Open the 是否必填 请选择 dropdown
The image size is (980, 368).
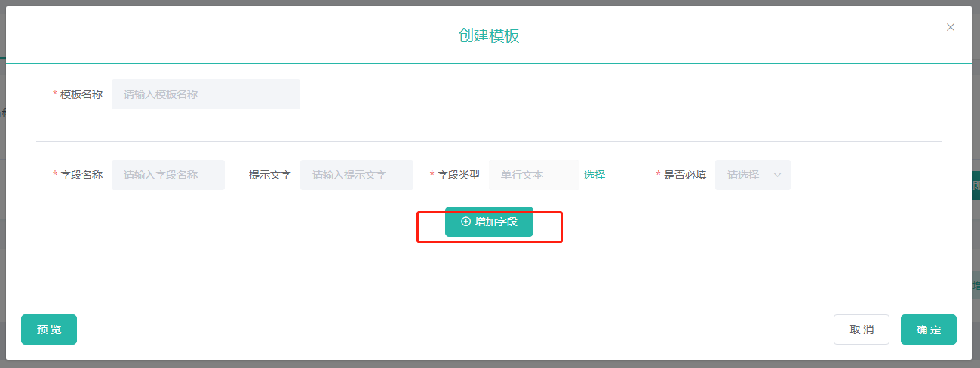(x=751, y=175)
